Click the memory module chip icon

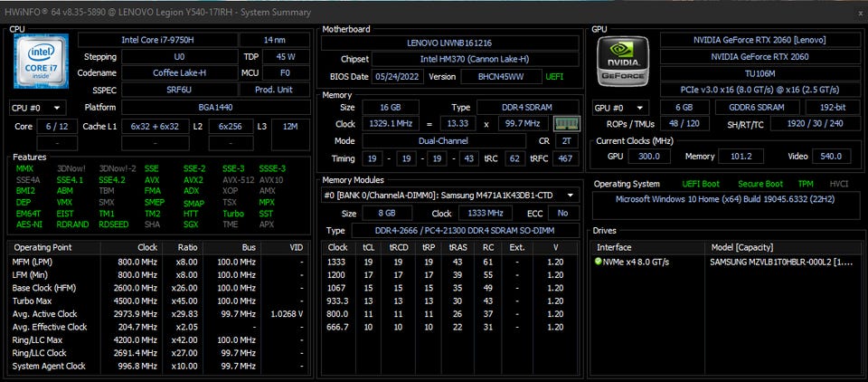(x=567, y=124)
